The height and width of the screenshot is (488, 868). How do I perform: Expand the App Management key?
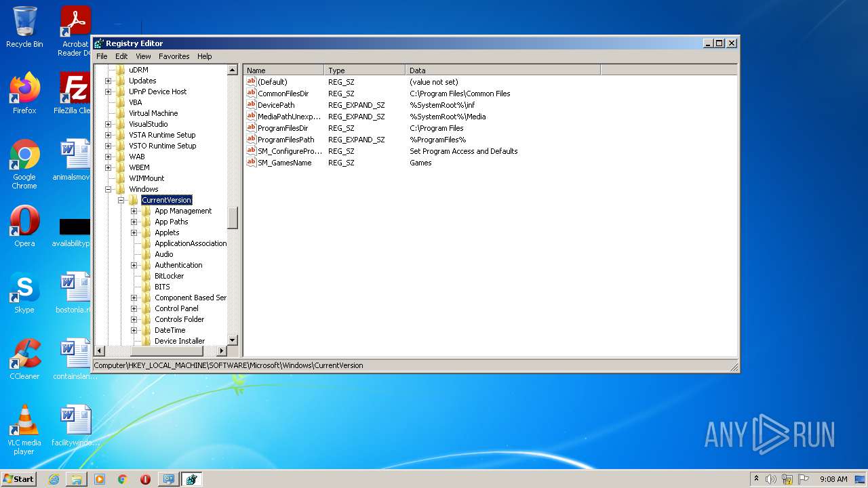[134, 211]
